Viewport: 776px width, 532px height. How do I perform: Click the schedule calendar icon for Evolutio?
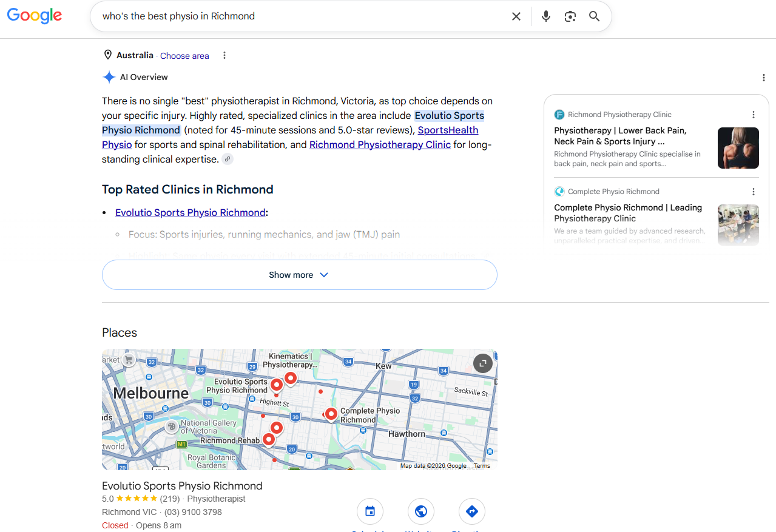pyautogui.click(x=370, y=511)
